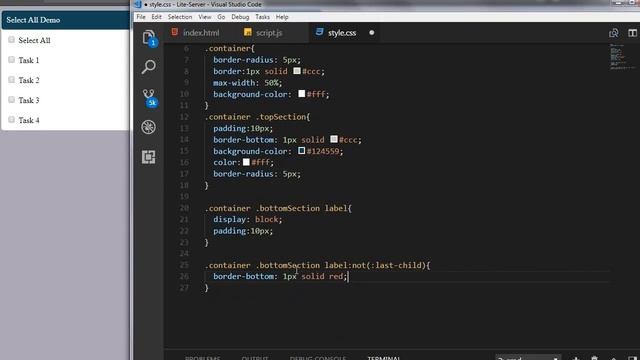640x360 pixels.
Task: Open the View menu
Action: click(204, 17)
